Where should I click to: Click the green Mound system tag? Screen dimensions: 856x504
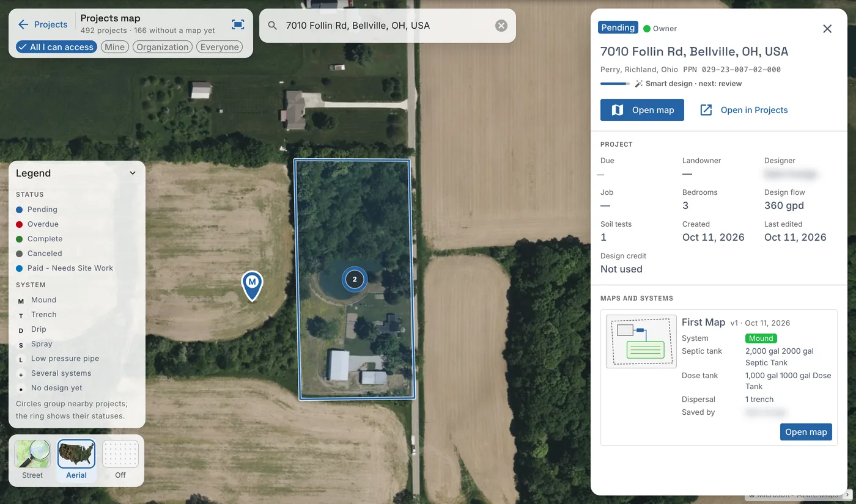[x=761, y=338]
